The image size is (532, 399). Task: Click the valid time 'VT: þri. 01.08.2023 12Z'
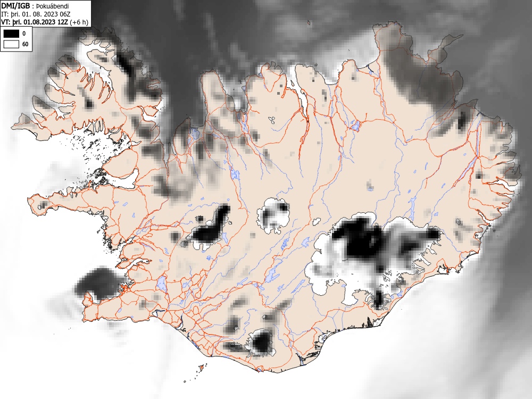(35, 22)
